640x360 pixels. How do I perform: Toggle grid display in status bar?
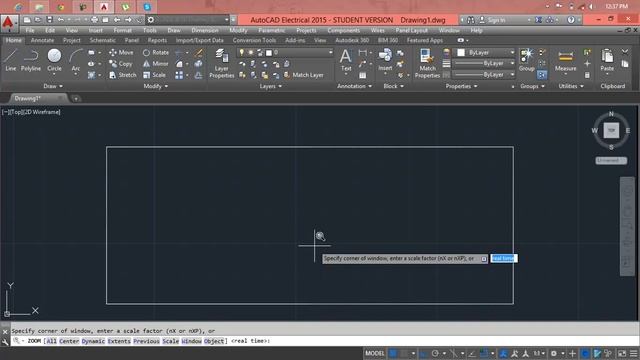(x=393, y=353)
